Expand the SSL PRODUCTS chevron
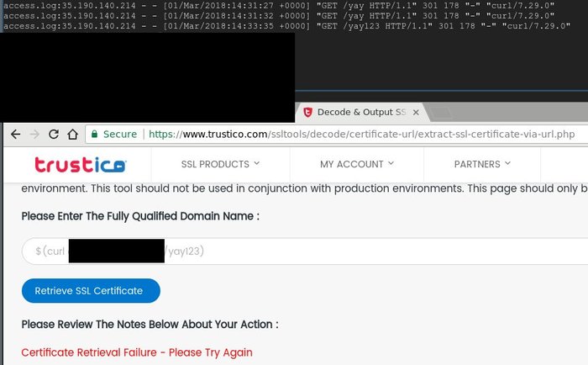The width and height of the screenshot is (588, 365). tap(257, 163)
